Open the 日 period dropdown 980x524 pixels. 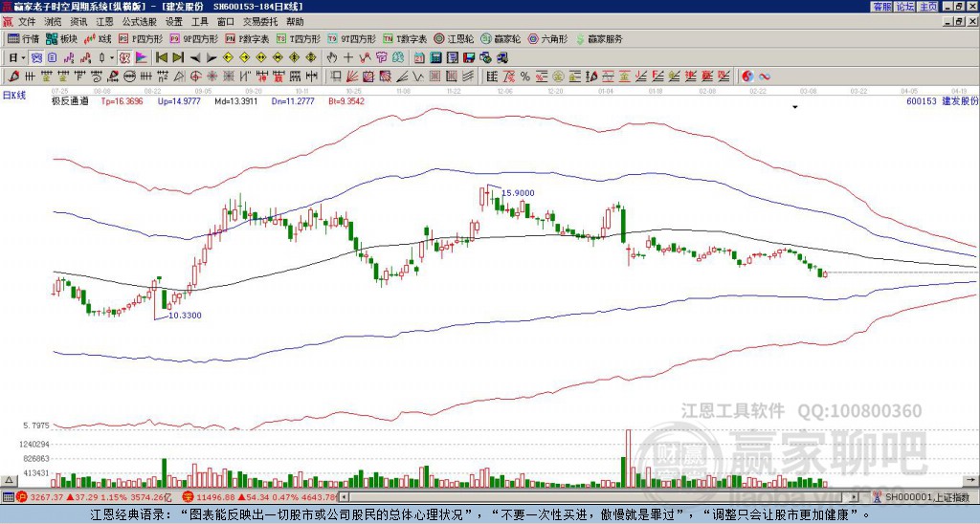17,57
